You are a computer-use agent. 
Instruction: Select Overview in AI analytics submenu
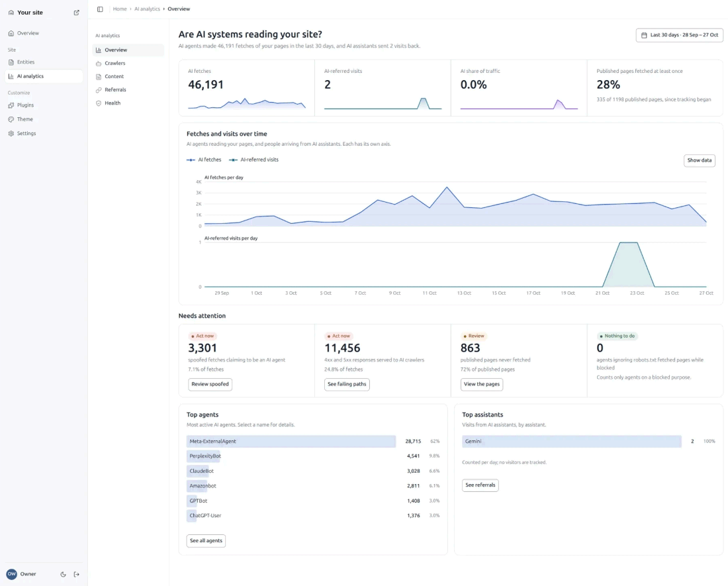pyautogui.click(x=128, y=50)
